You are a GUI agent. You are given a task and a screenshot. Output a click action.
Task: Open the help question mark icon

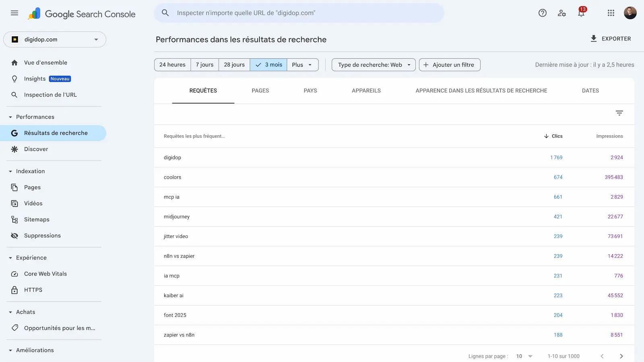click(543, 13)
